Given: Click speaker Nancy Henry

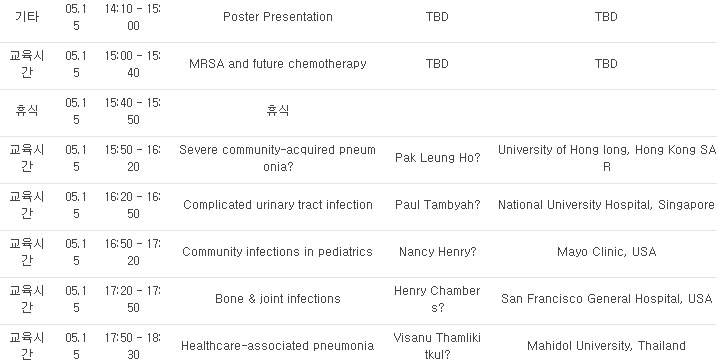Looking at the screenshot, I should pyautogui.click(x=437, y=252).
